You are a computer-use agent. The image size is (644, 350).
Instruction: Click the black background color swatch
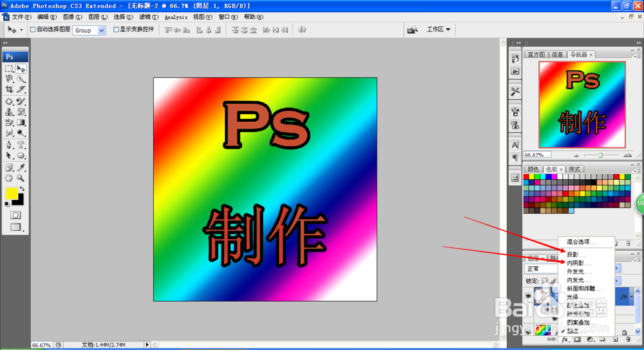click(x=19, y=200)
